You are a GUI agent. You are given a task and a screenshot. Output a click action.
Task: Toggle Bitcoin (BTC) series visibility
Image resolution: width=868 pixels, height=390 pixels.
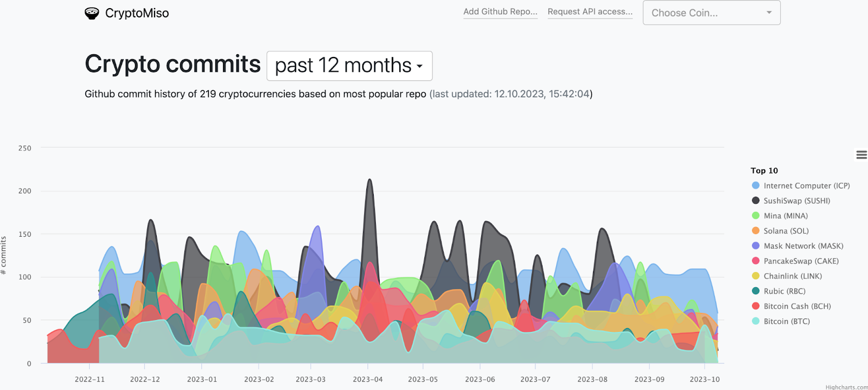pyautogui.click(x=781, y=322)
